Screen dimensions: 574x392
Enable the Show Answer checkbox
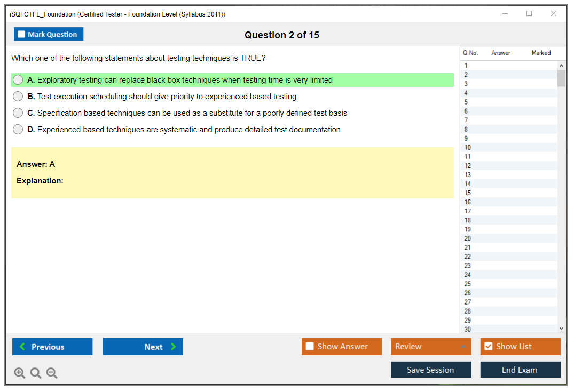pyautogui.click(x=310, y=347)
